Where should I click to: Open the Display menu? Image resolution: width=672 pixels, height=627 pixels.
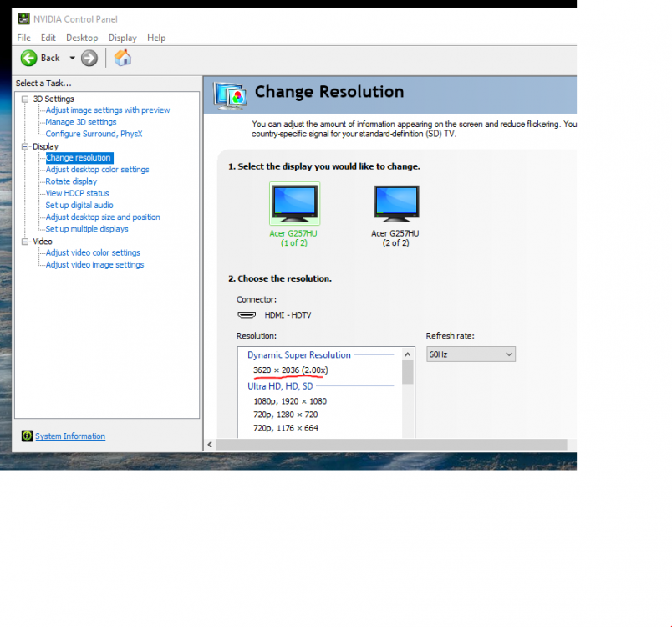point(123,38)
